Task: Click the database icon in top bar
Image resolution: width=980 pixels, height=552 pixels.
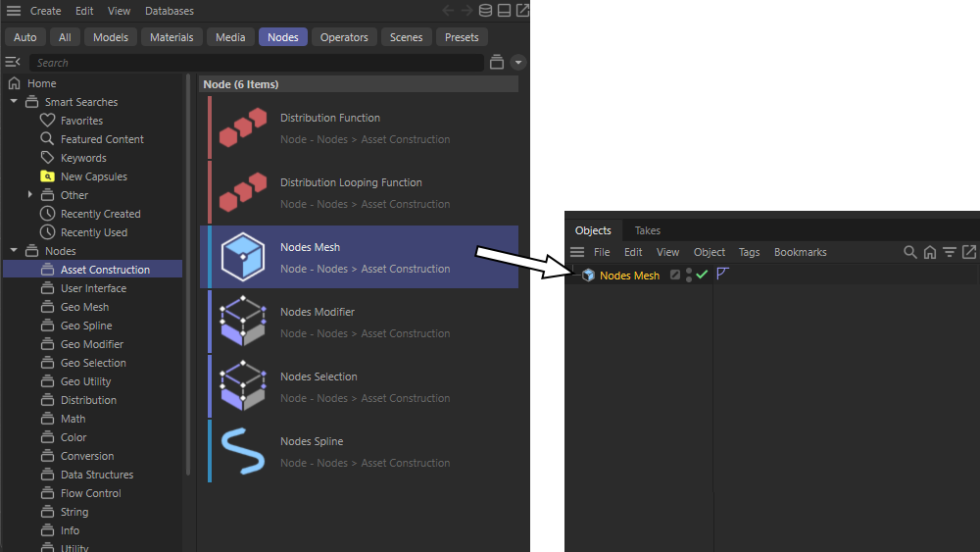Action: (485, 10)
